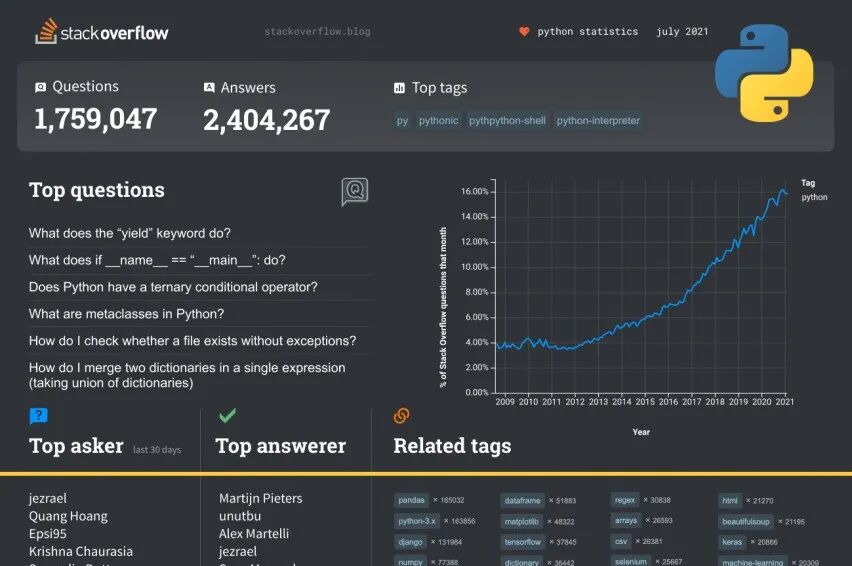Open the metaclasses in Python question
Viewport: 852px width, 566px height.
(127, 314)
